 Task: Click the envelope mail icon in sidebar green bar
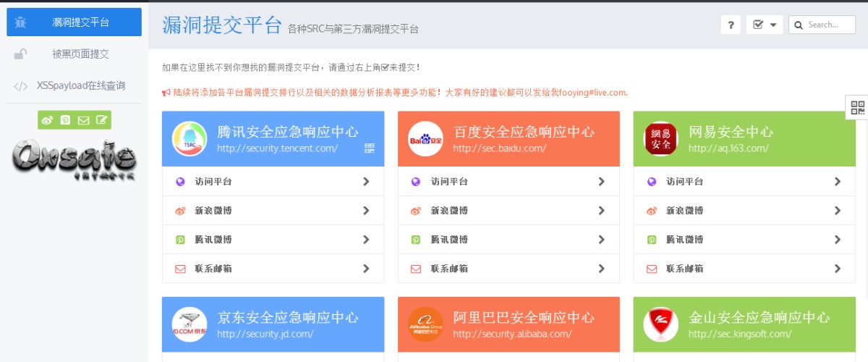click(83, 120)
